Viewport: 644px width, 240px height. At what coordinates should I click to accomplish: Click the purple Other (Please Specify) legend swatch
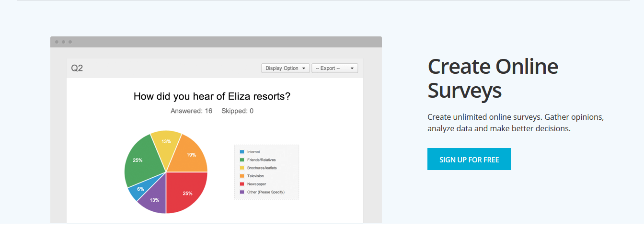242,192
